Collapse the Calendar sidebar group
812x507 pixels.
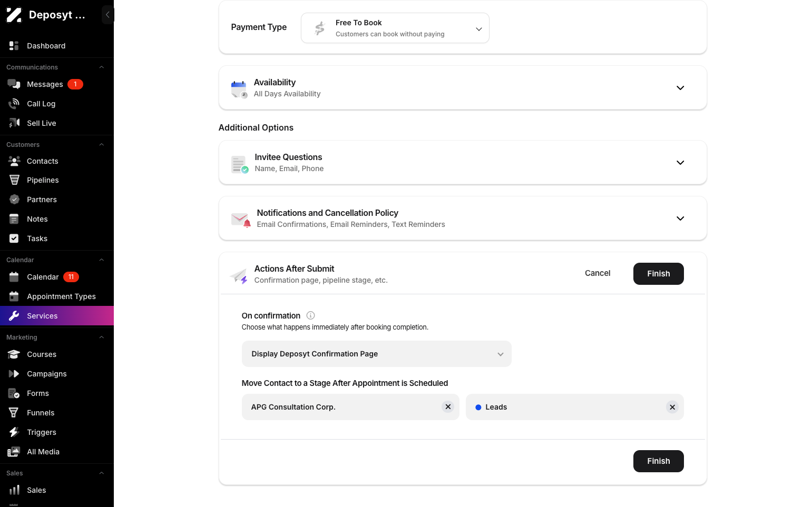(102, 260)
